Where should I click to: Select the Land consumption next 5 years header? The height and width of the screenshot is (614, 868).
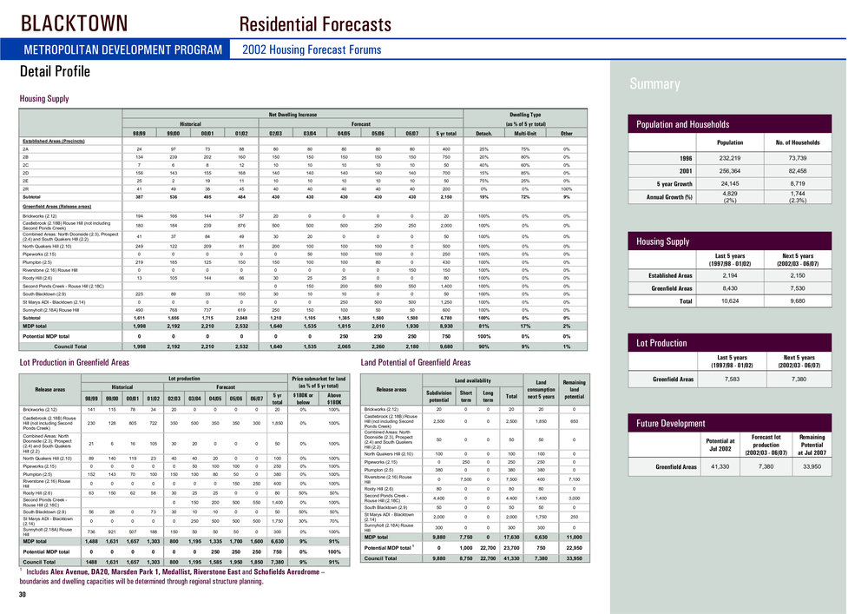pyautogui.click(x=541, y=389)
